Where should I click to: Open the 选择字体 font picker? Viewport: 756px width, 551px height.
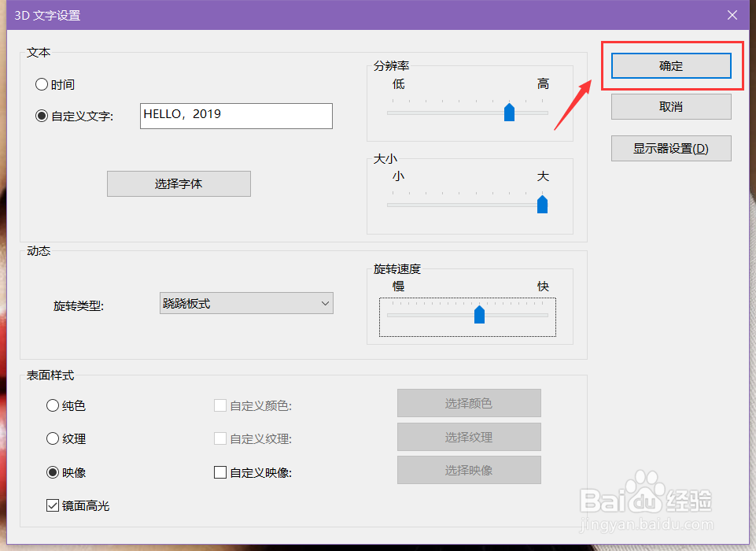tap(179, 183)
